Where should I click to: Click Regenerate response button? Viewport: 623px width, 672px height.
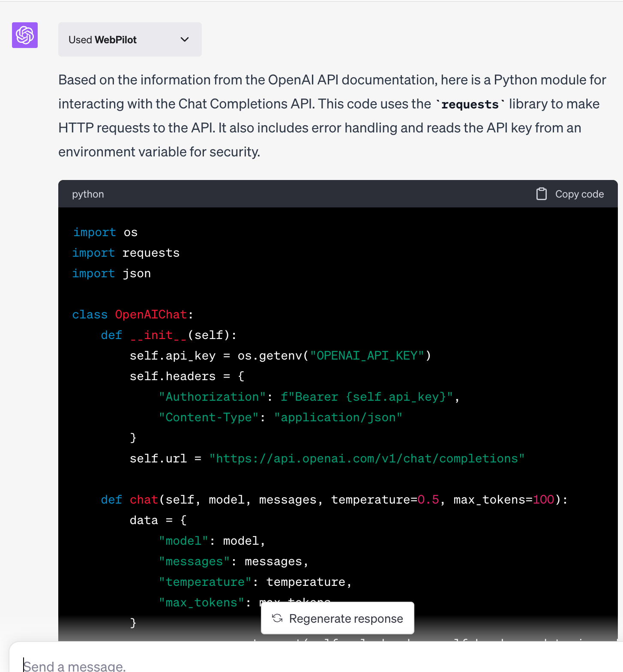tap(338, 618)
